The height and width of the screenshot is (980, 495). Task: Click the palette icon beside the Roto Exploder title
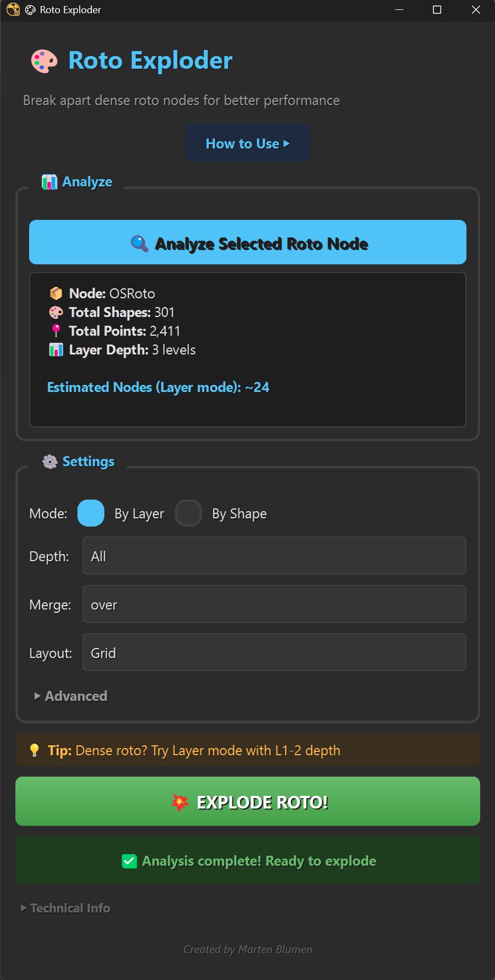point(44,61)
